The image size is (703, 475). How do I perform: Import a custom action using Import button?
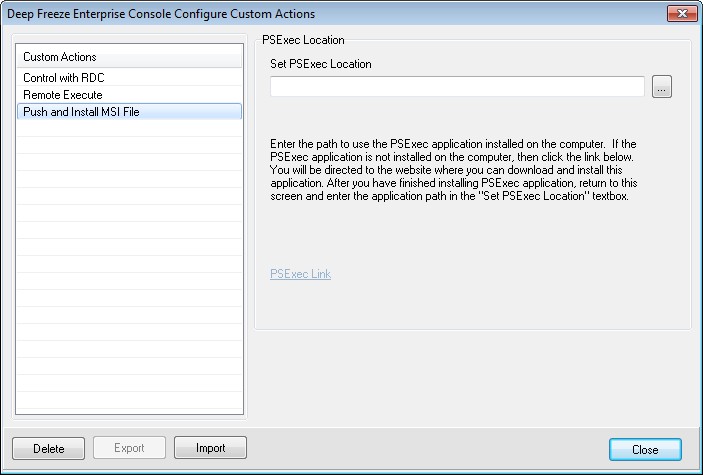pyautogui.click(x=210, y=448)
